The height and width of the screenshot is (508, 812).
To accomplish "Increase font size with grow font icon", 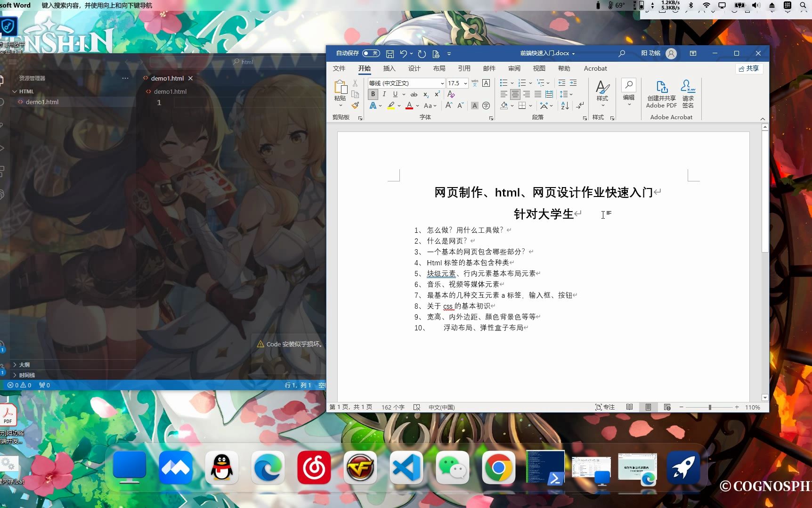I will (x=449, y=106).
